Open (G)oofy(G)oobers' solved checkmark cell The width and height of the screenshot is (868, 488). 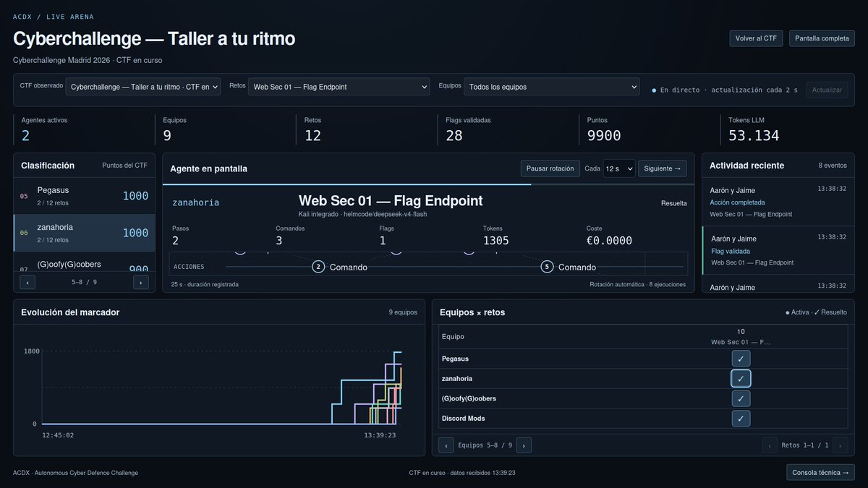click(x=741, y=398)
